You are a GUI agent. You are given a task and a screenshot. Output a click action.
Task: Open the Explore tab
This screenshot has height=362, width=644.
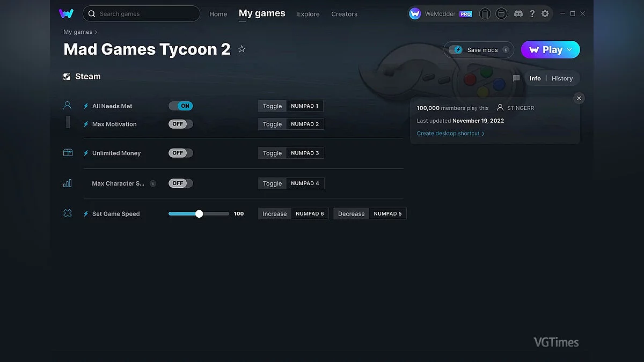pyautogui.click(x=308, y=14)
